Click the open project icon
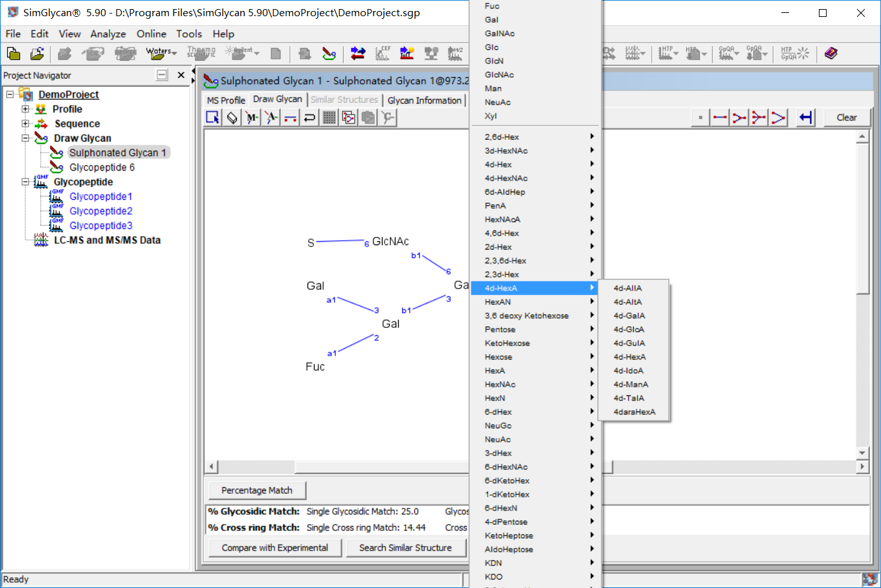 click(37, 54)
